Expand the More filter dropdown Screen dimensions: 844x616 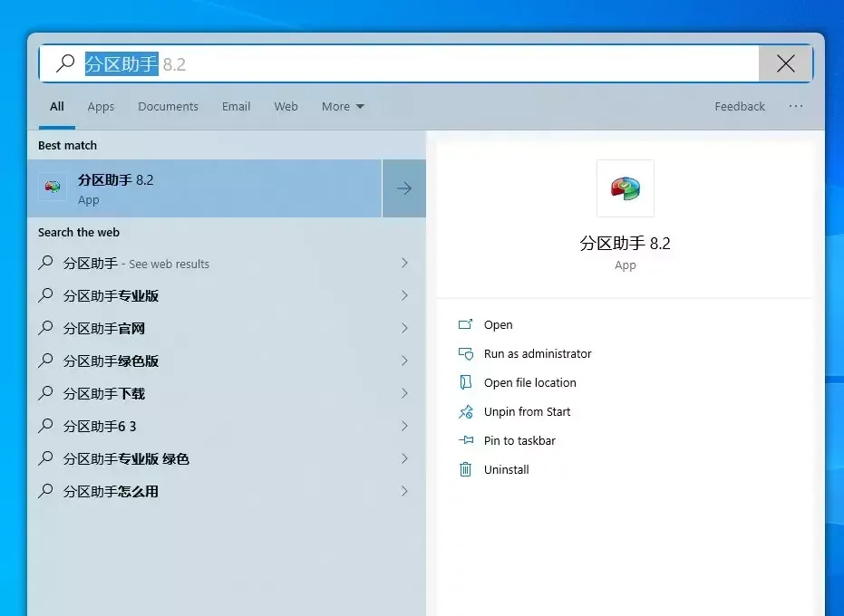[343, 106]
